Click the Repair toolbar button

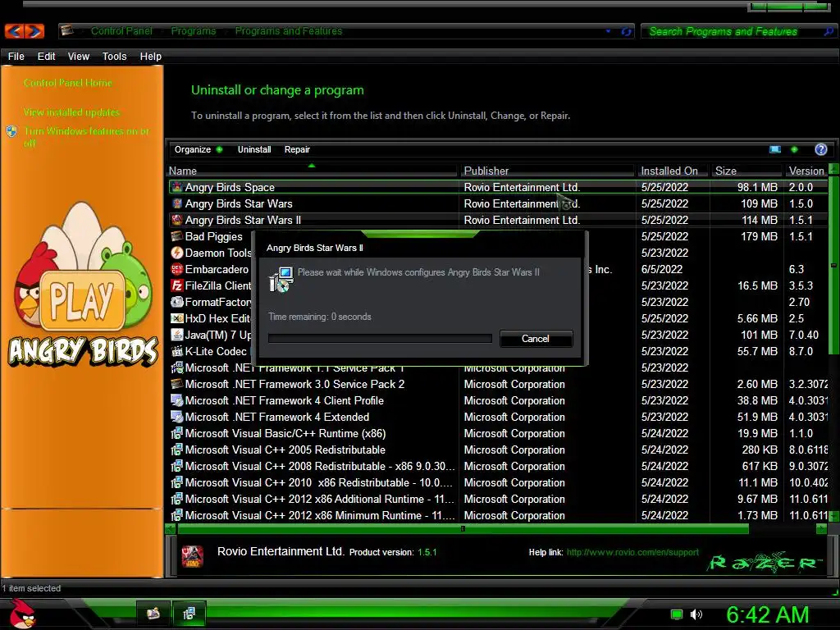click(297, 149)
